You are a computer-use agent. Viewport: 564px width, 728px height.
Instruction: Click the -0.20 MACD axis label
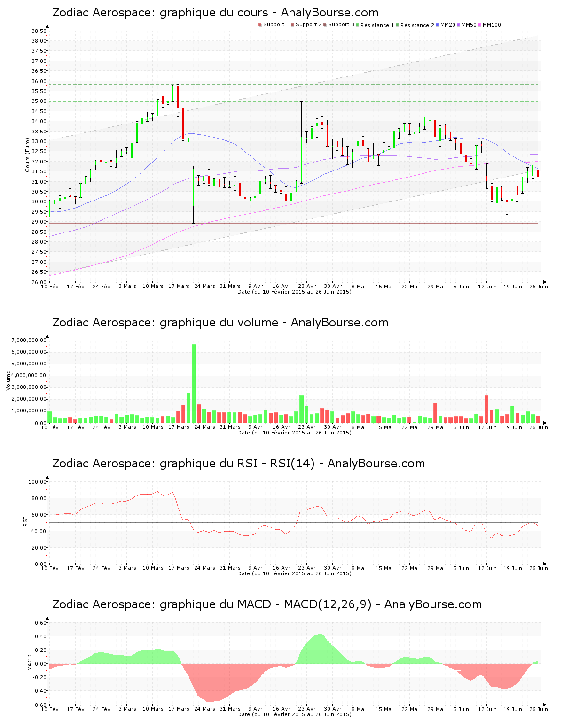(39, 677)
